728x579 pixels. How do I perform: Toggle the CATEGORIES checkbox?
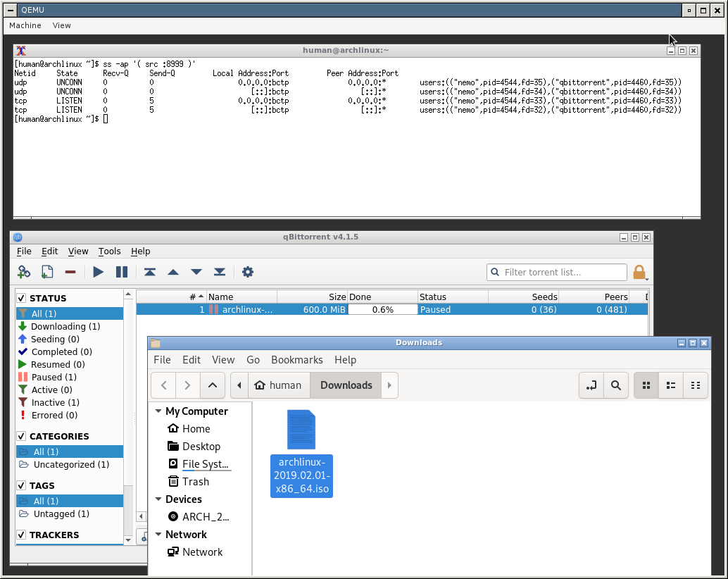click(20, 436)
